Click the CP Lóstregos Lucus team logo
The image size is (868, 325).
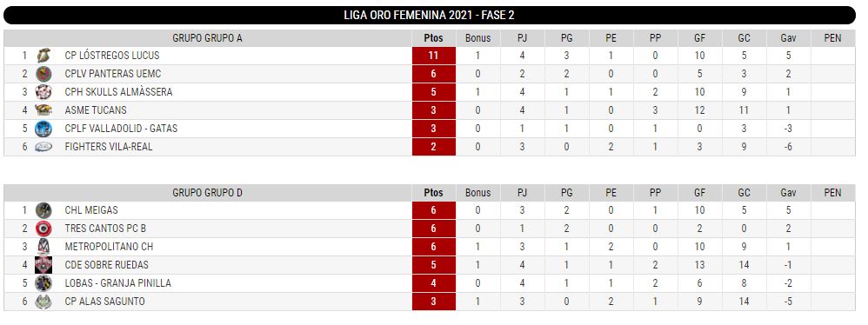43,56
